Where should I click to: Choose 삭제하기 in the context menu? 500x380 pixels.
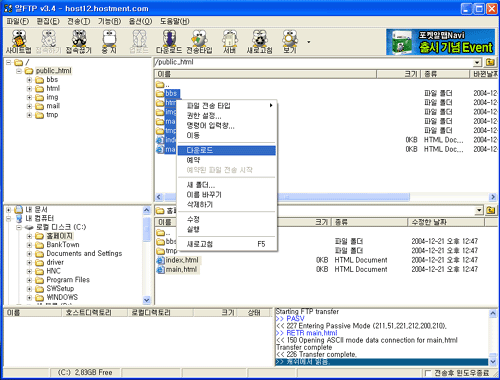coord(227,204)
